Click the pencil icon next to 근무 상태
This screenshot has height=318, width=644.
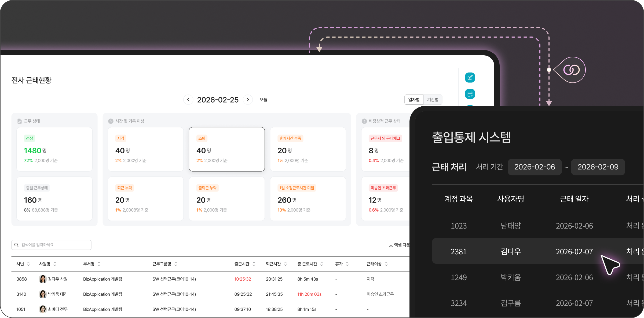(x=19, y=121)
